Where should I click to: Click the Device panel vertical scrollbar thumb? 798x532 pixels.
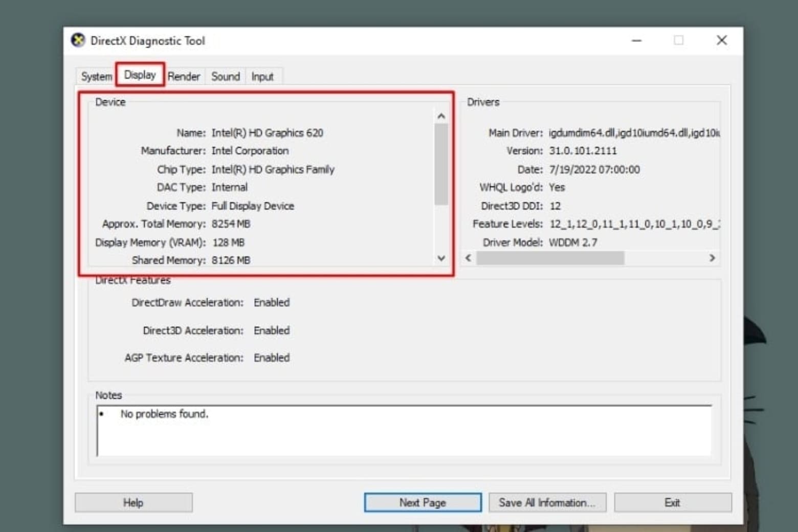(x=441, y=164)
